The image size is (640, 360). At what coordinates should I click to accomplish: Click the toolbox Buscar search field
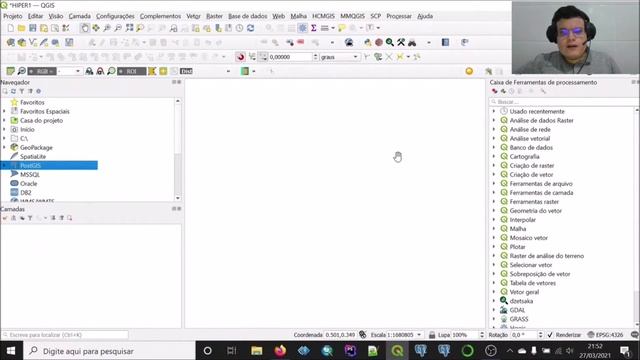point(563,102)
